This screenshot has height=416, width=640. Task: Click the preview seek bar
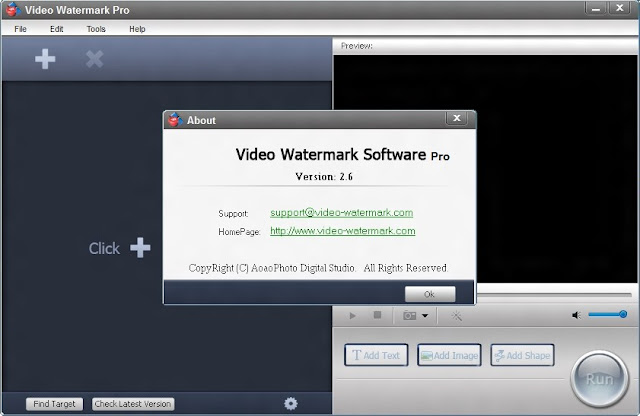tap(554, 294)
